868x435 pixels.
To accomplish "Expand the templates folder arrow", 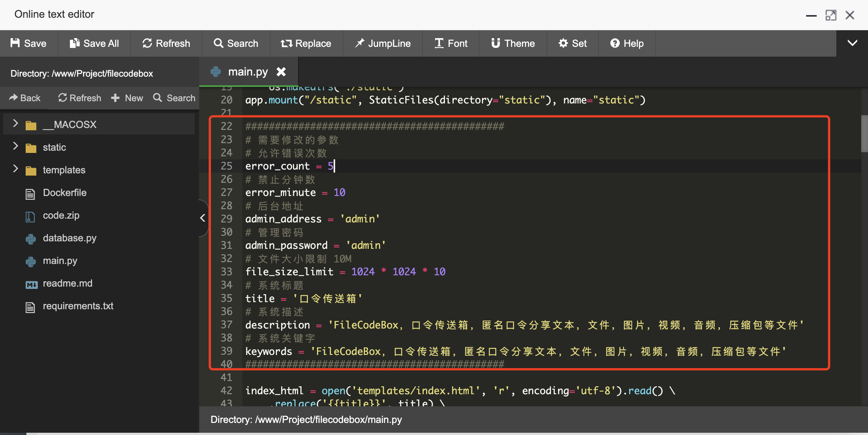I will pos(15,169).
